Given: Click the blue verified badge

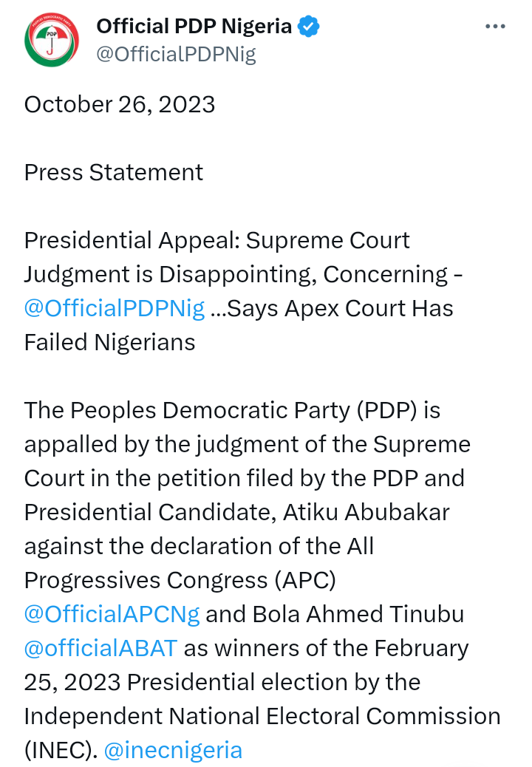Looking at the screenshot, I should (308, 27).
